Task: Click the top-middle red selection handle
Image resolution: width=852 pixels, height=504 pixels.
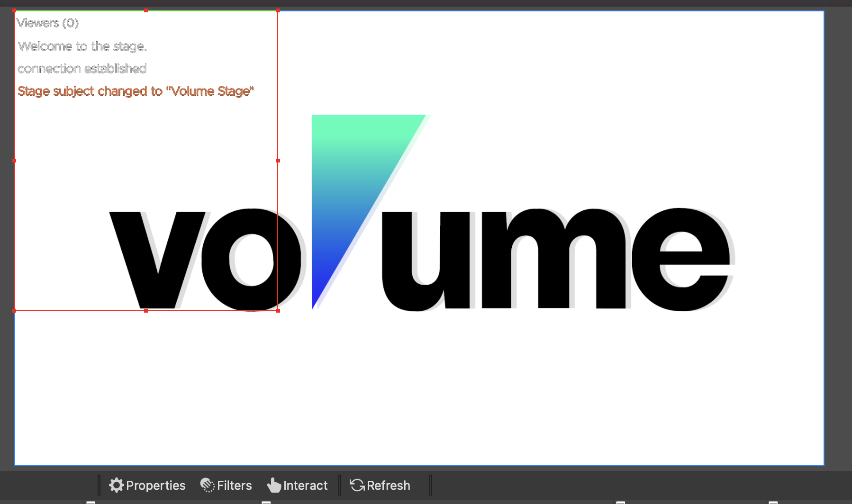Action: (x=146, y=10)
